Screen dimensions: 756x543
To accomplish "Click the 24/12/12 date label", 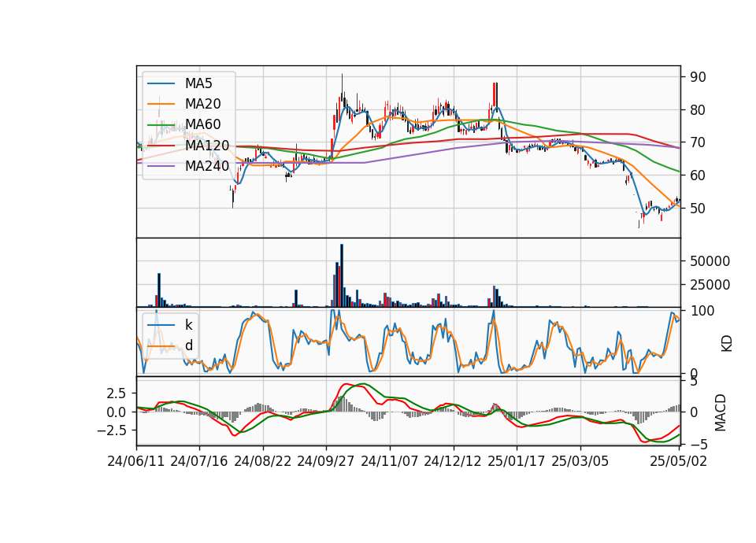I will click(453, 461).
